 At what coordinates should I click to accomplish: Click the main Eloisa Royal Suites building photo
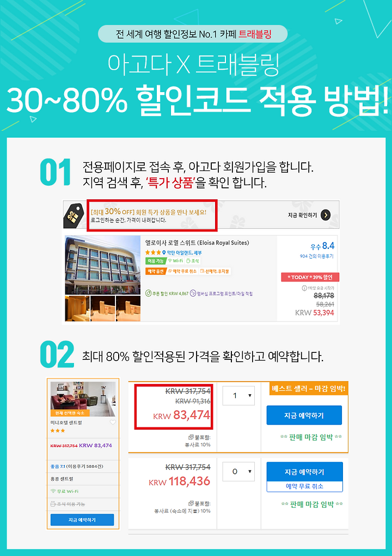103,265
